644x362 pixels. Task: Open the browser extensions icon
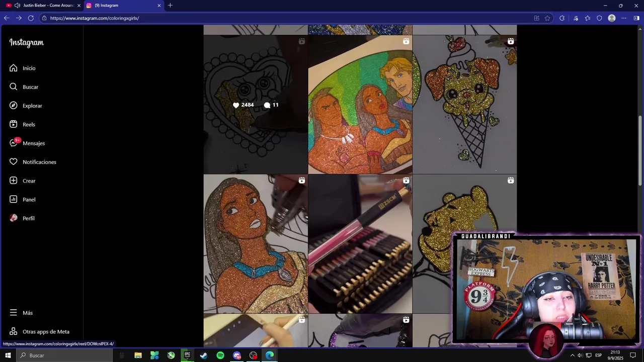562,18
